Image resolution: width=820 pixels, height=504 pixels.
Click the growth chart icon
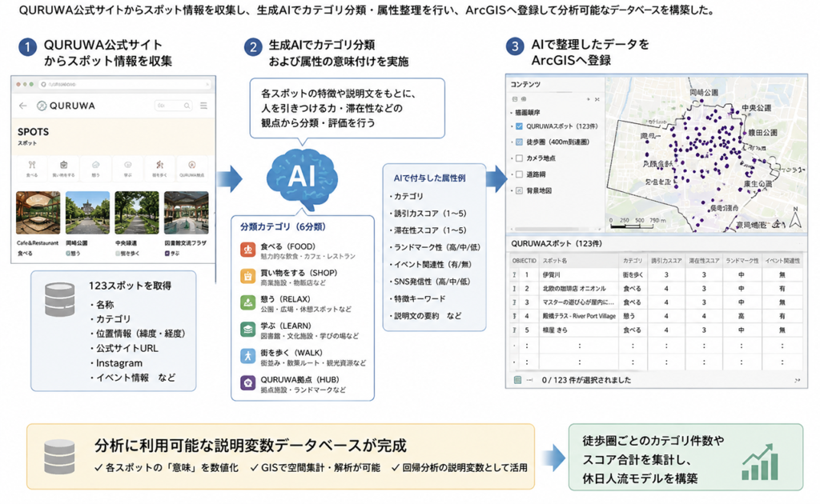[760, 462]
